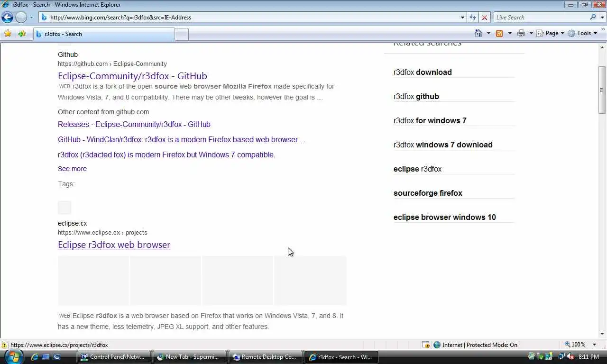Click the Live Search magnifier icon
607x364 pixels.
click(x=593, y=17)
